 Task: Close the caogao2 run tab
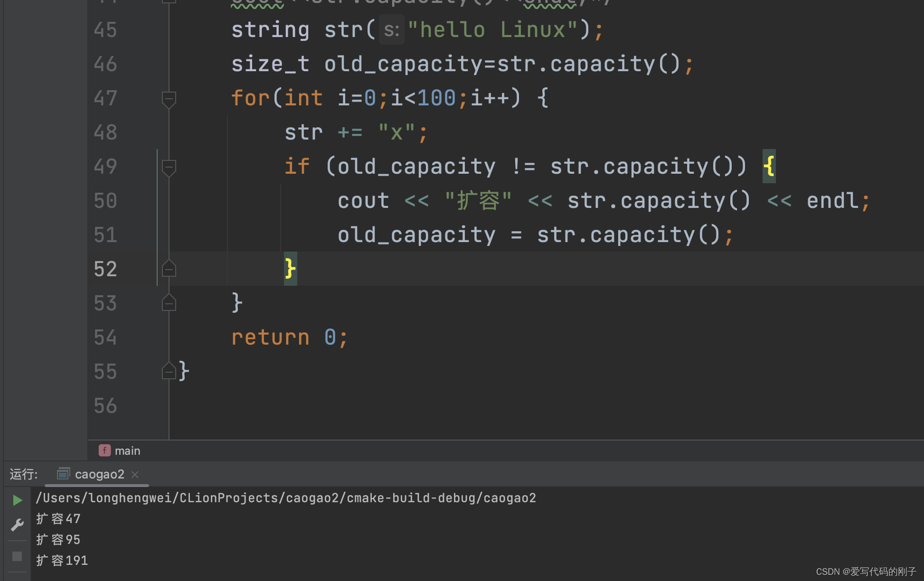point(135,474)
